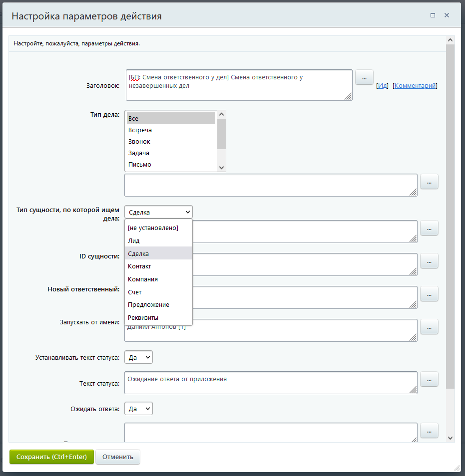Image resolution: width=465 pixels, height=476 pixels.
Task: Click the Отменить button
Action: click(118, 457)
